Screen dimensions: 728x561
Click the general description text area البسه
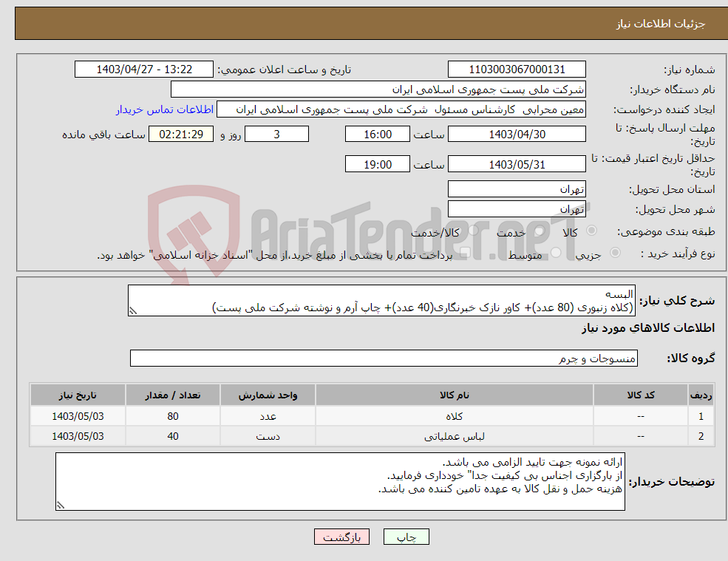pyautogui.click(x=381, y=301)
